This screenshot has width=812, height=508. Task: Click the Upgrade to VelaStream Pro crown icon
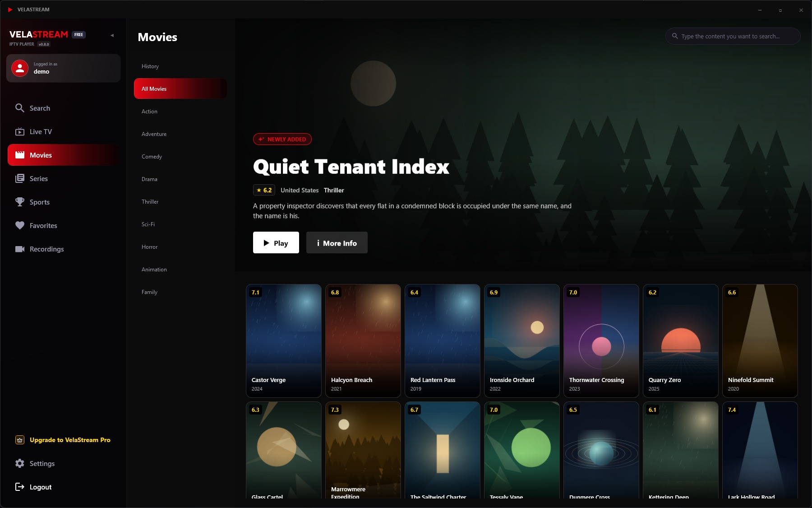20,440
